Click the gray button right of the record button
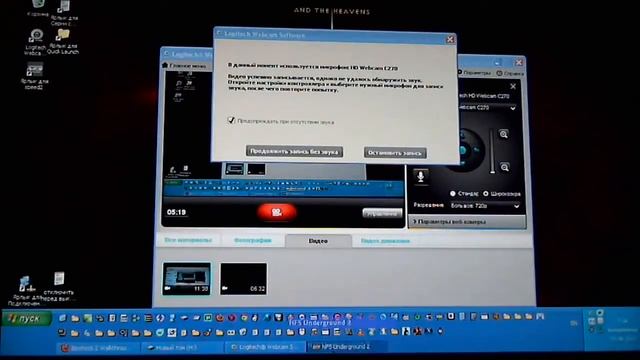Viewport: 640px width, 360px height. tap(382, 213)
